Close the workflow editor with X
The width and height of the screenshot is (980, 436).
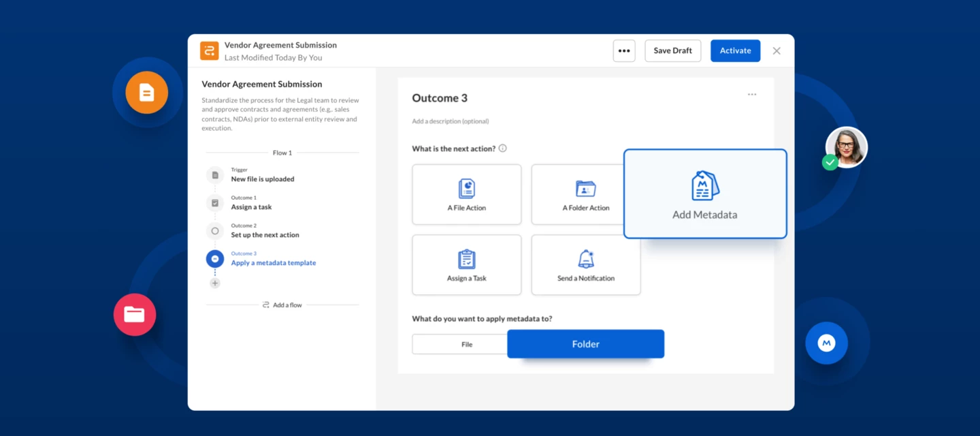click(777, 51)
